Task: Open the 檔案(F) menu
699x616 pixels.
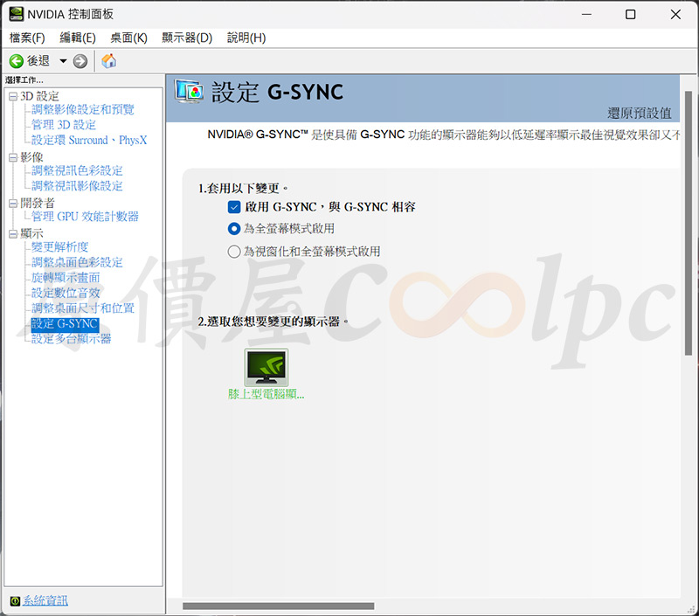Action: click(27, 38)
